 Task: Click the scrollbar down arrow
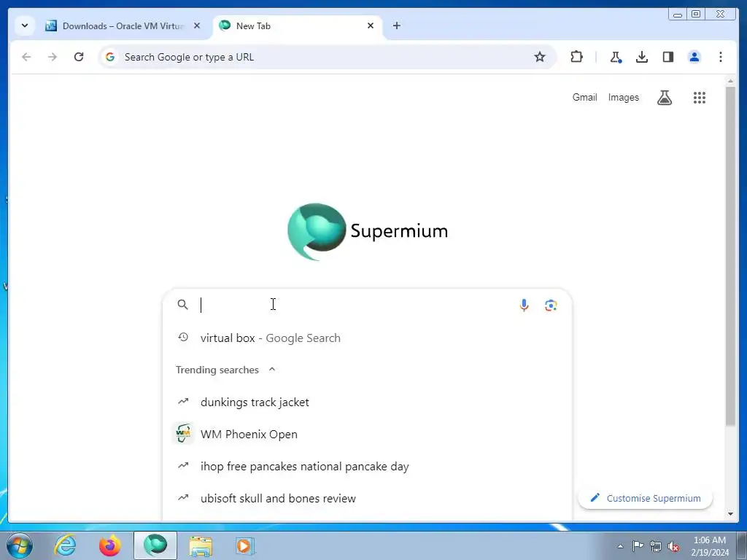[x=730, y=514]
